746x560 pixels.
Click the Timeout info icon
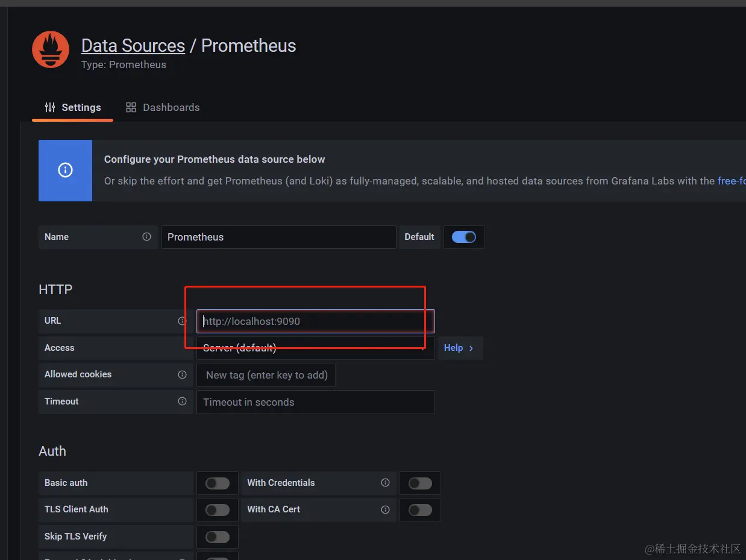pyautogui.click(x=183, y=401)
